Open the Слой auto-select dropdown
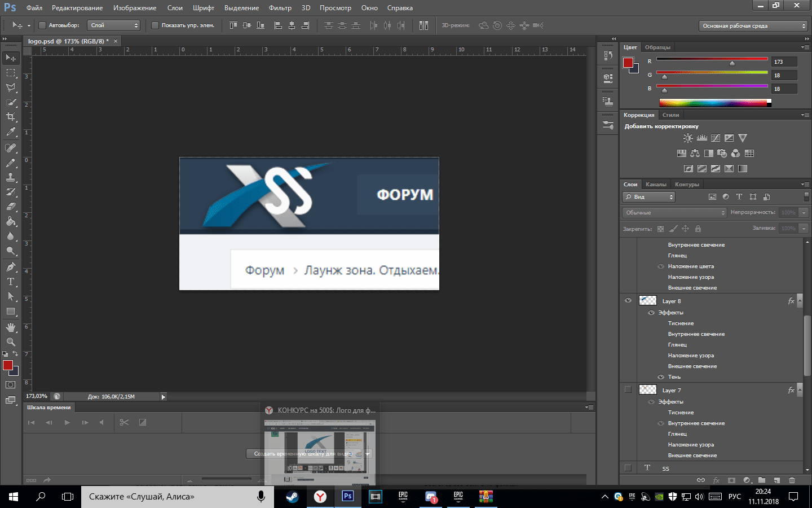The image size is (812, 508). [114, 25]
